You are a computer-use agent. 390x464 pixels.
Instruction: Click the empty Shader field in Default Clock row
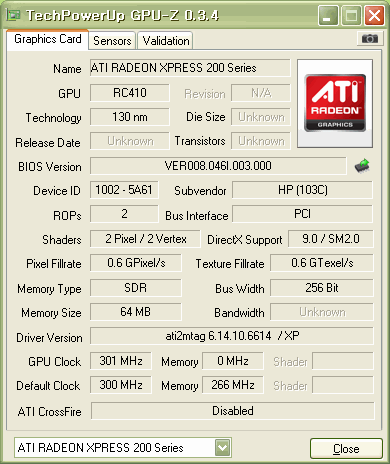[343, 385]
